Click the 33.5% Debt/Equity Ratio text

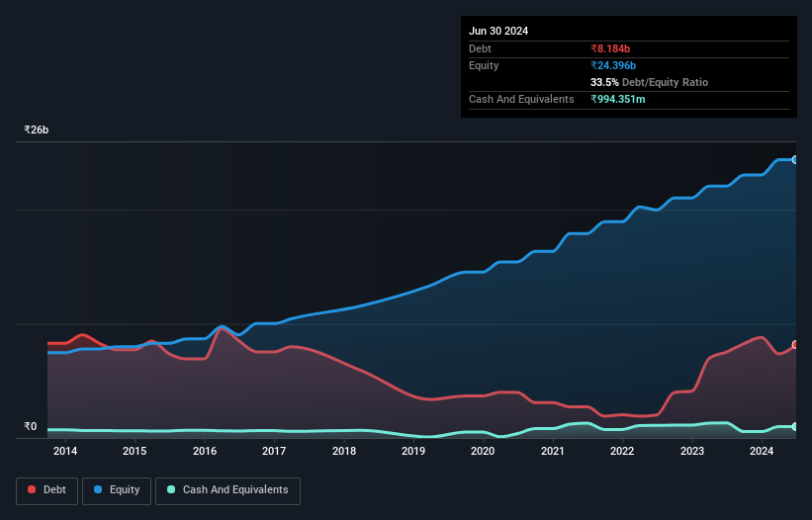tap(649, 82)
